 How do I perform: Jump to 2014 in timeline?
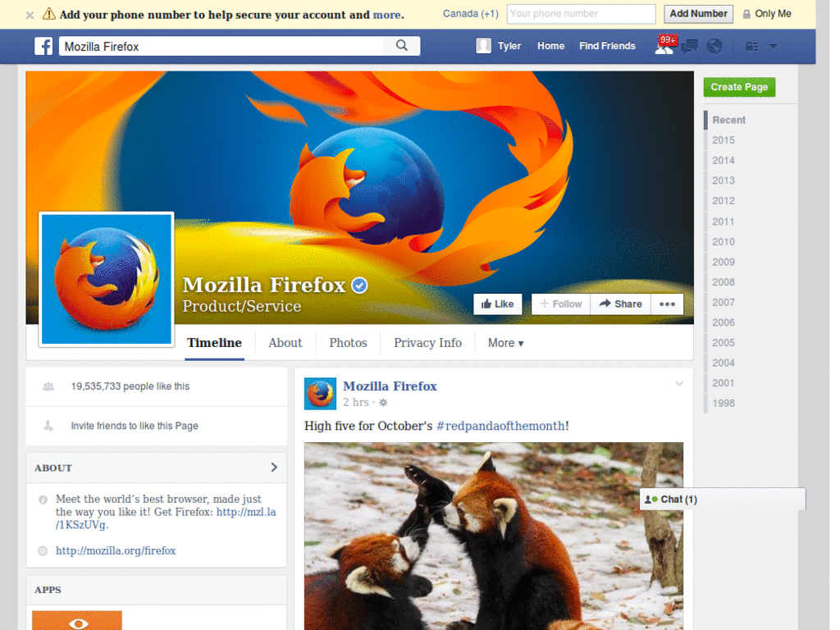(724, 161)
